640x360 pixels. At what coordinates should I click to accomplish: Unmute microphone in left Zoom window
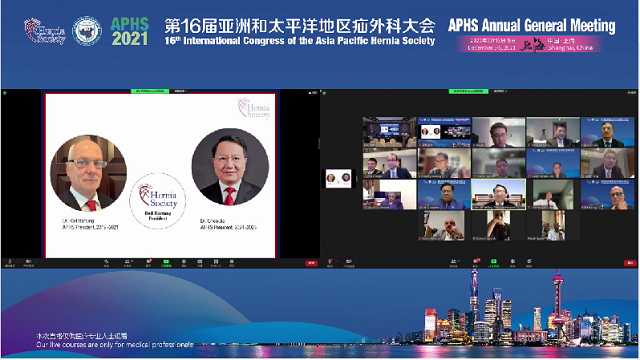10,263
